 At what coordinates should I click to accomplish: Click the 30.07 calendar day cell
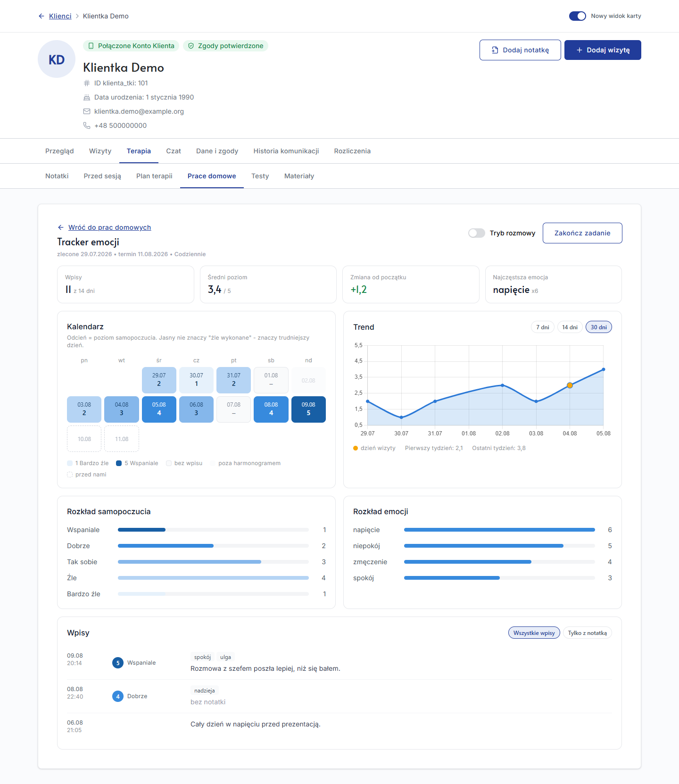[x=196, y=380]
